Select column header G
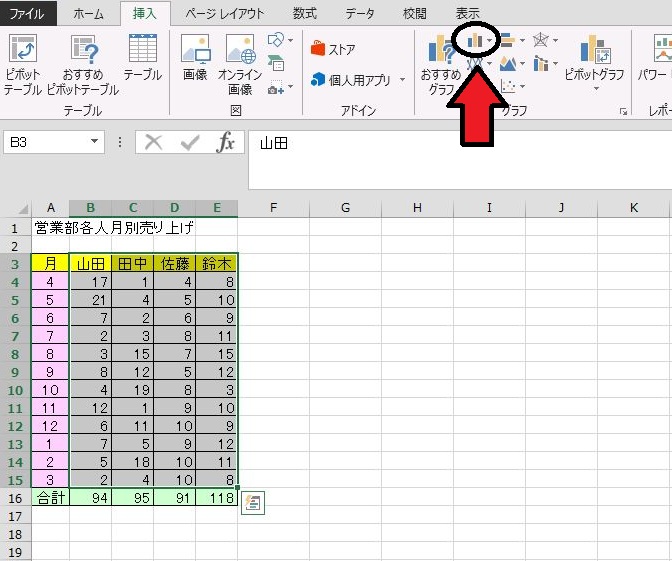672x561 pixels. [x=345, y=208]
